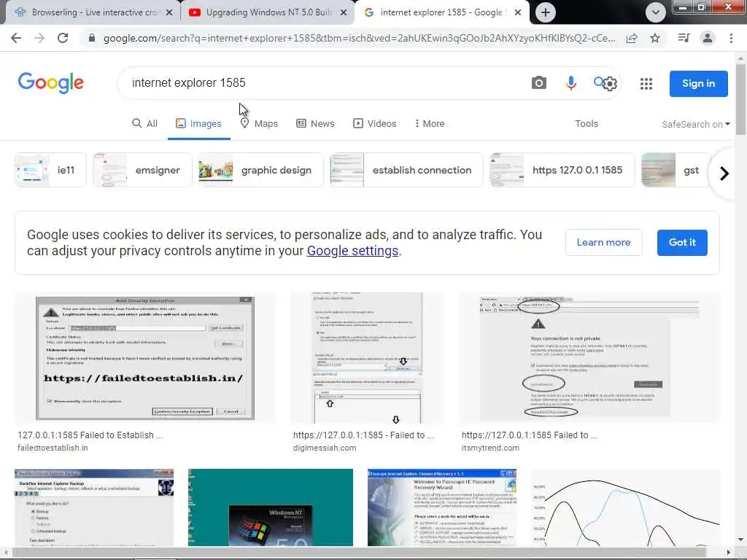Viewport: 747px width, 560px height.
Task: Select the News search tab
Action: 315,124
